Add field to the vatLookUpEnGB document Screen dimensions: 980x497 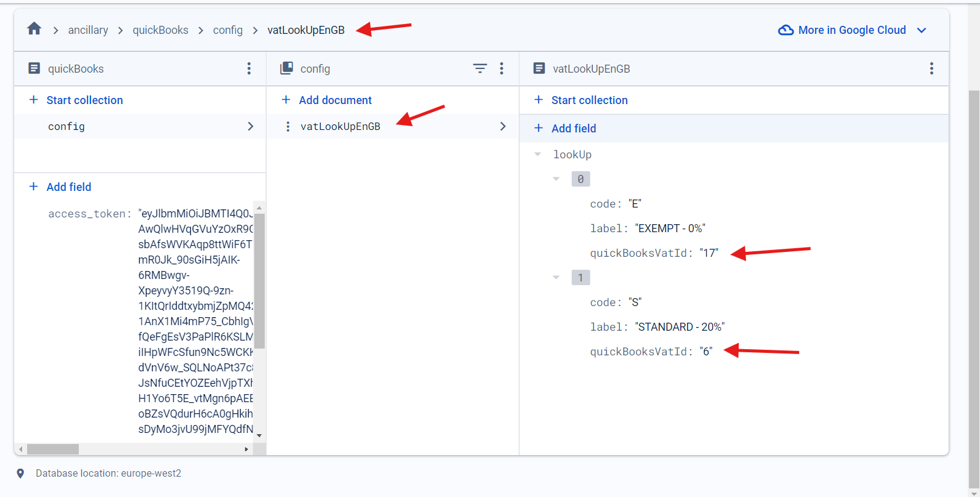pos(574,128)
